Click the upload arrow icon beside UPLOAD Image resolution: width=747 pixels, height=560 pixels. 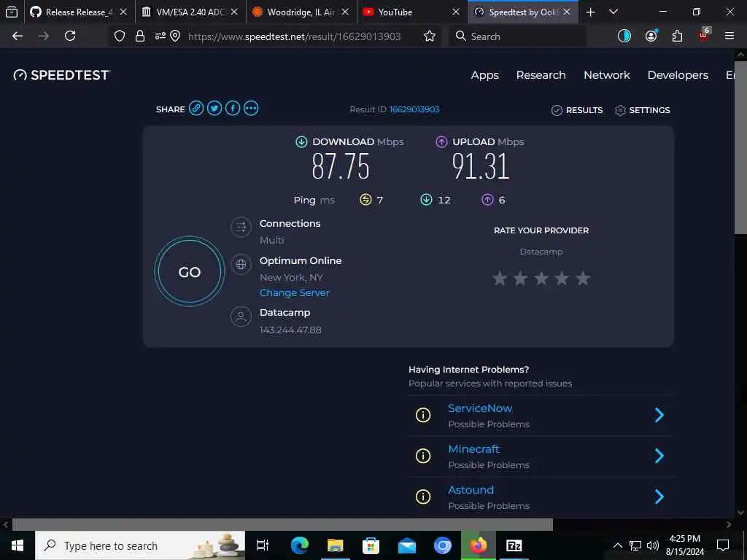(x=441, y=141)
